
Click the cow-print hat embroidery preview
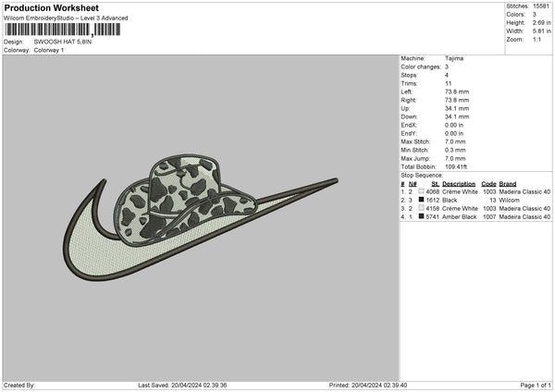tap(185, 201)
